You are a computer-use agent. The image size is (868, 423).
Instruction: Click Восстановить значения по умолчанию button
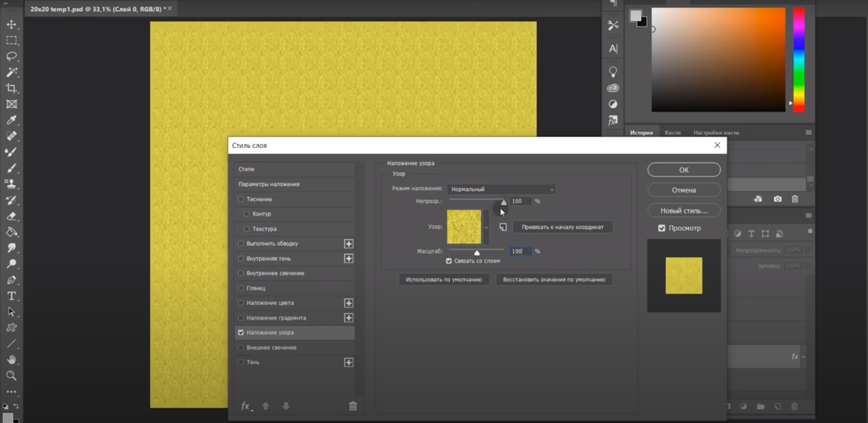[x=554, y=279]
